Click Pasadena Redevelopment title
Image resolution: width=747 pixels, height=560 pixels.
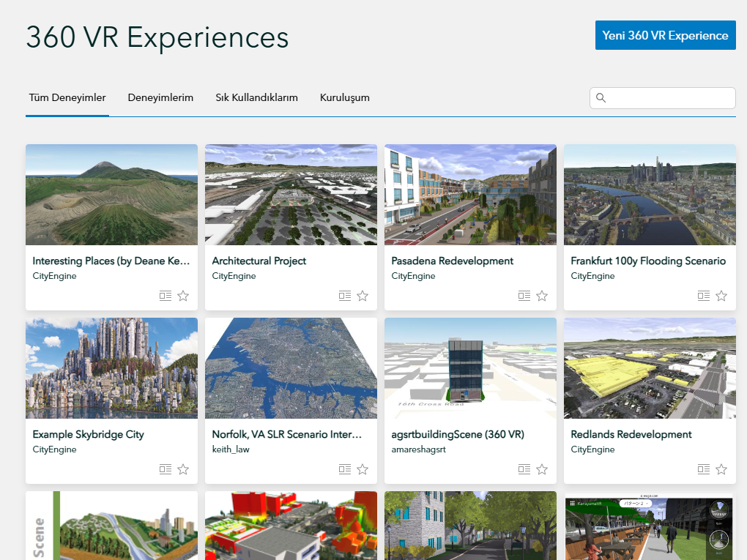coord(452,261)
